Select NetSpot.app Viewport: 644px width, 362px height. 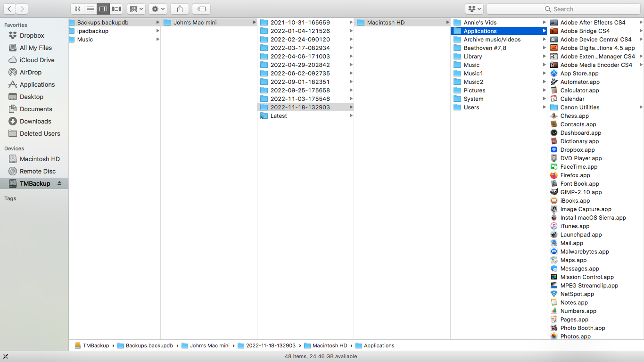[577, 294]
